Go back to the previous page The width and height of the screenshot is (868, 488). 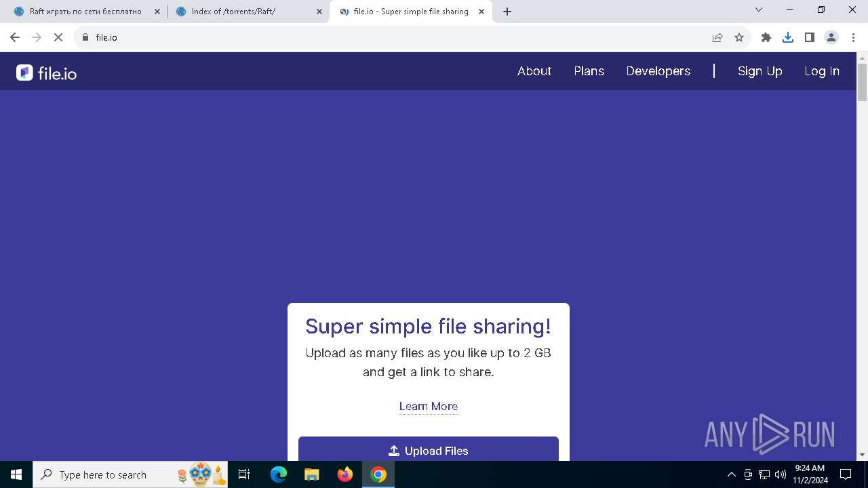point(15,37)
